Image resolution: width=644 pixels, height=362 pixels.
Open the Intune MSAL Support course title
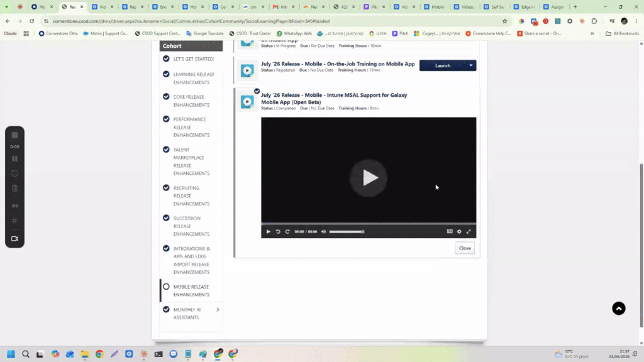[x=334, y=99]
